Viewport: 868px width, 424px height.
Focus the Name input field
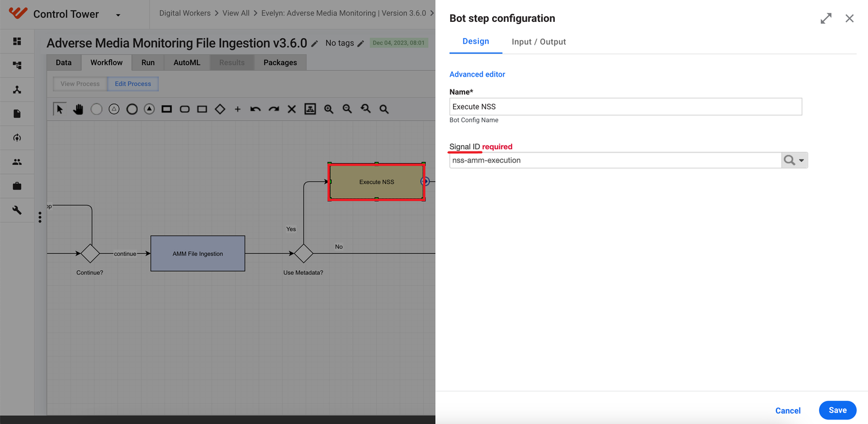click(626, 107)
